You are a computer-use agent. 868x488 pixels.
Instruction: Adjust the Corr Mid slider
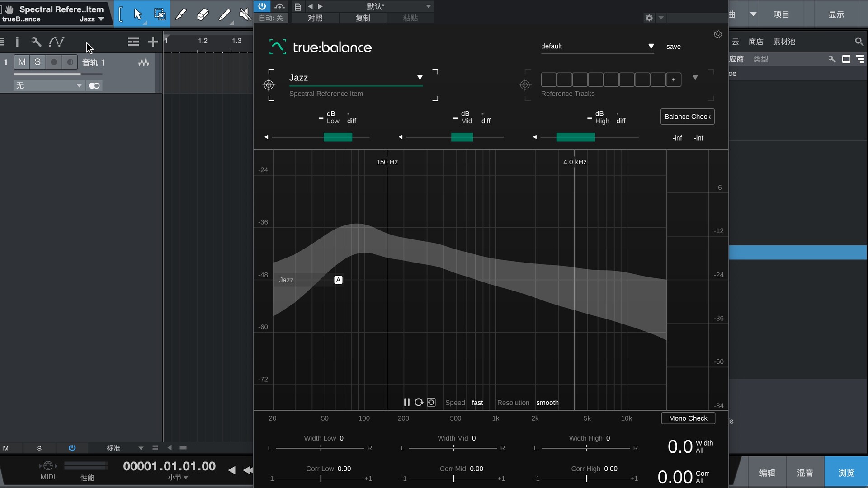[x=453, y=479]
